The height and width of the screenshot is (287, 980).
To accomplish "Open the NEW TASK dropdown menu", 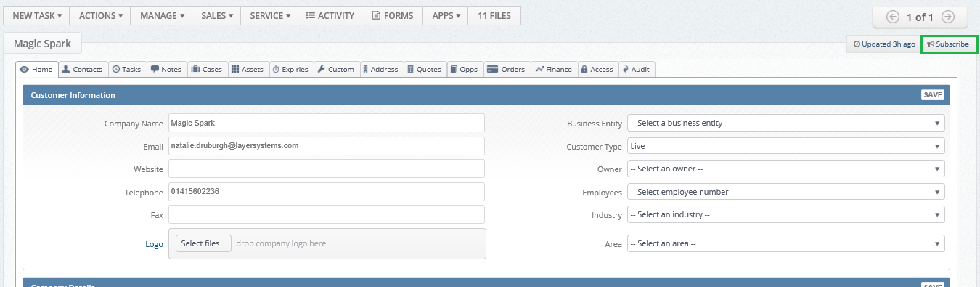I will click(37, 15).
